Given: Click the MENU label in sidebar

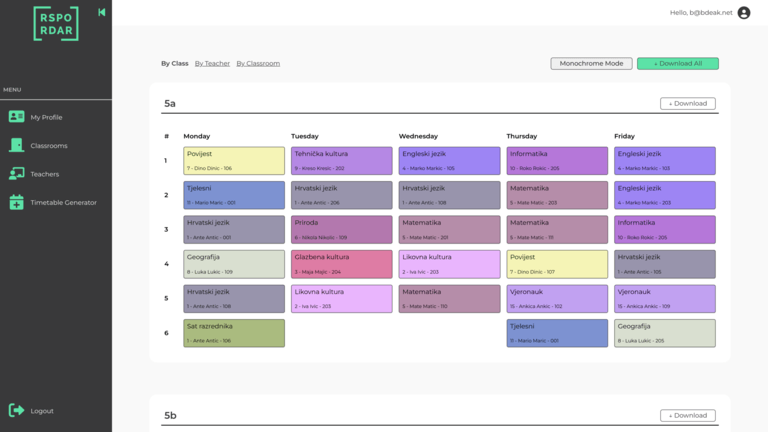Looking at the screenshot, I should [12, 90].
